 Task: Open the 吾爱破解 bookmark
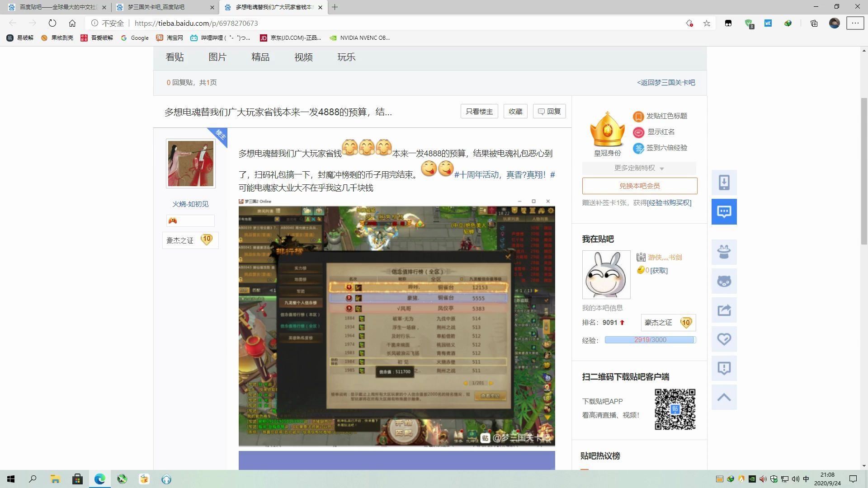pyautogui.click(x=97, y=38)
